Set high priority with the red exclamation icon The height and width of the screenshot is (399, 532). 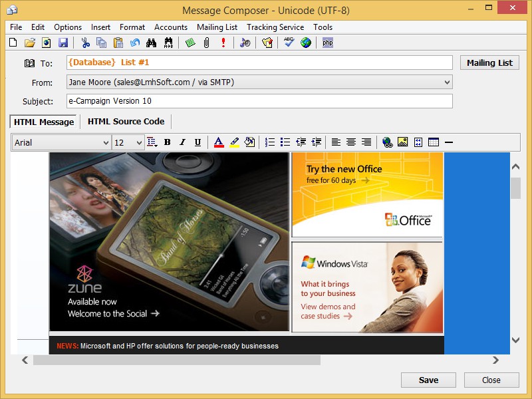[x=223, y=43]
